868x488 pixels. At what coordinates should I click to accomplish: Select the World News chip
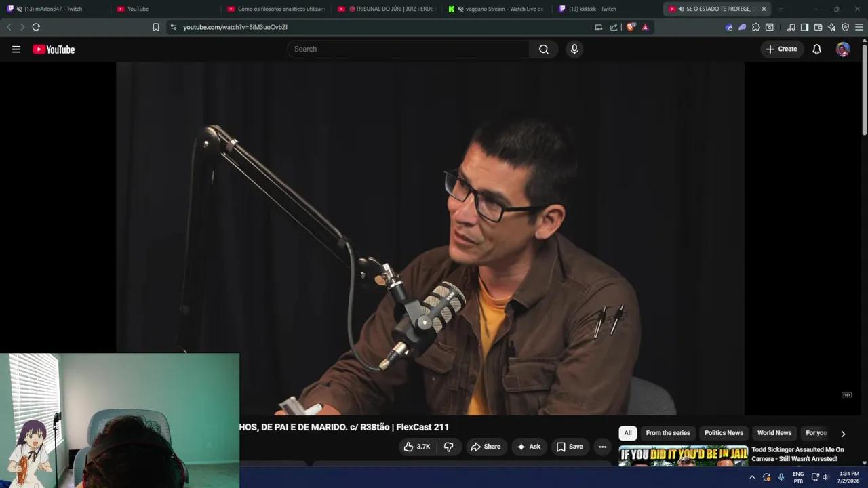(x=774, y=433)
